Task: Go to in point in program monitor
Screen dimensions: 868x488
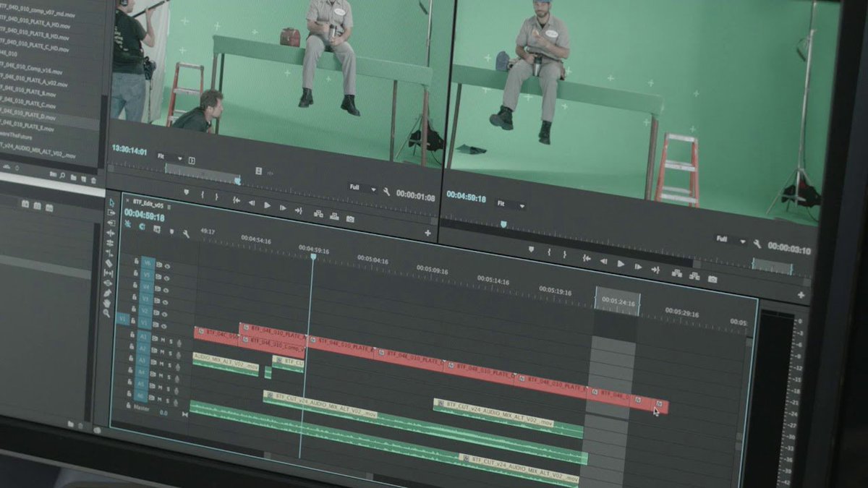Action: click(587, 257)
